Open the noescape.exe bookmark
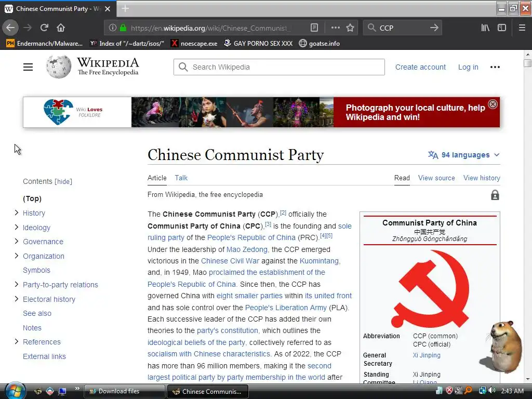532x399 pixels. pyautogui.click(x=194, y=44)
